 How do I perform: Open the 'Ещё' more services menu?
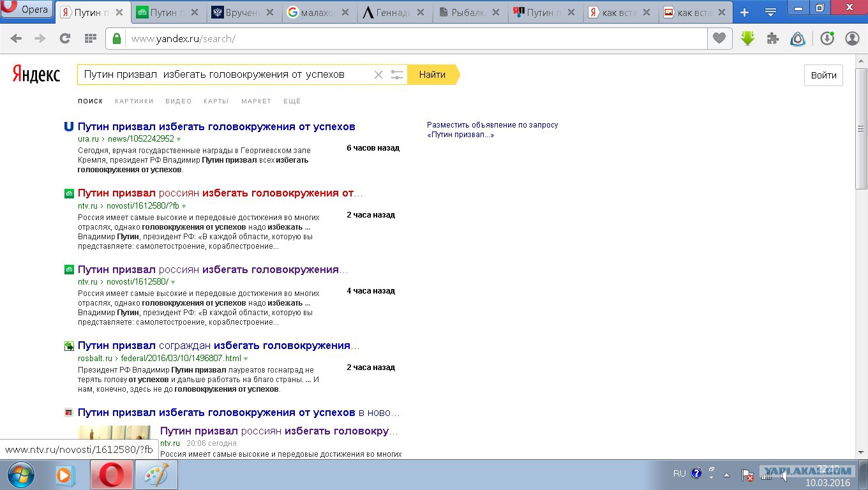coord(292,101)
